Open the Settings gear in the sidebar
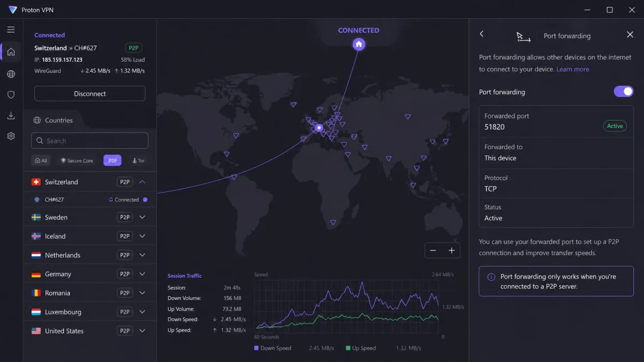 11,136
